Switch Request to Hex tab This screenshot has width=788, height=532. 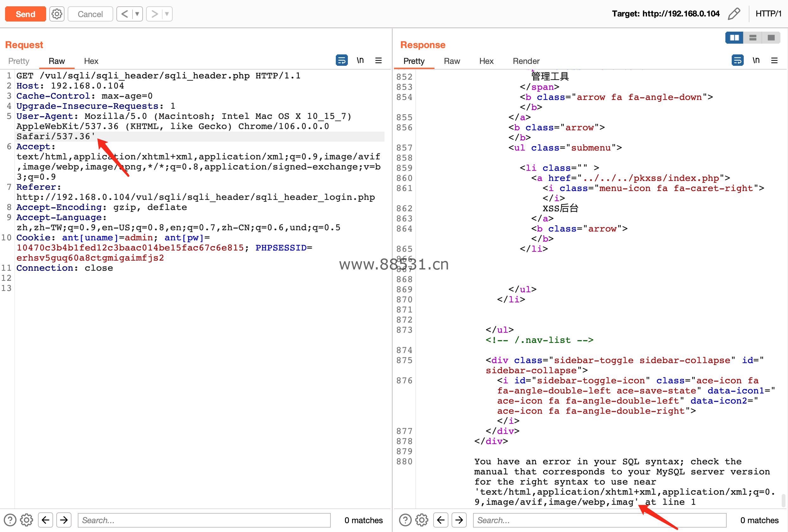tap(91, 61)
